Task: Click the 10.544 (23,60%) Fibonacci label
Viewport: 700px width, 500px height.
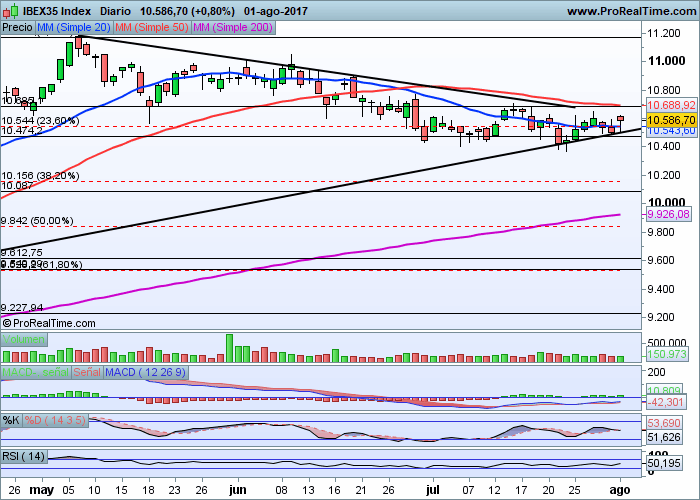Action: (x=40, y=121)
